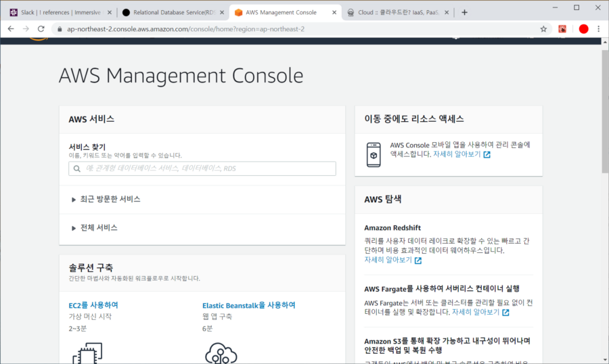The width and height of the screenshot is (609, 364).
Task: Open Elastic Beanstalk을 사용하여 link
Action: (248, 305)
